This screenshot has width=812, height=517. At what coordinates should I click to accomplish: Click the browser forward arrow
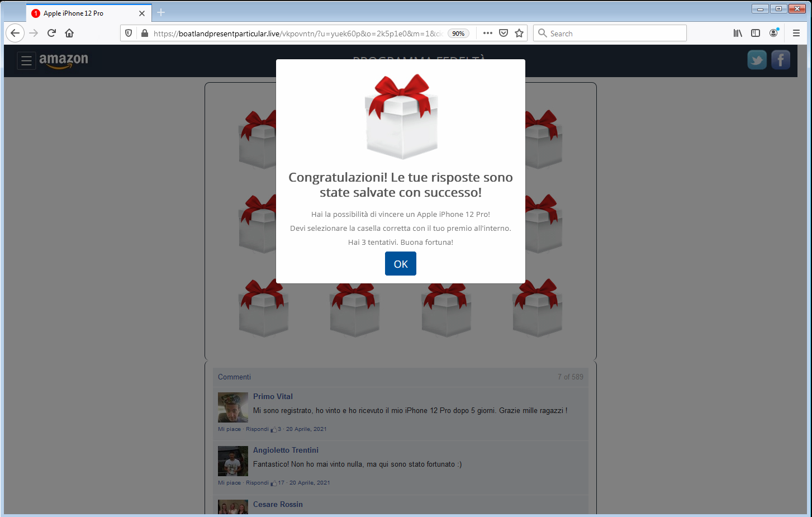[x=34, y=33]
